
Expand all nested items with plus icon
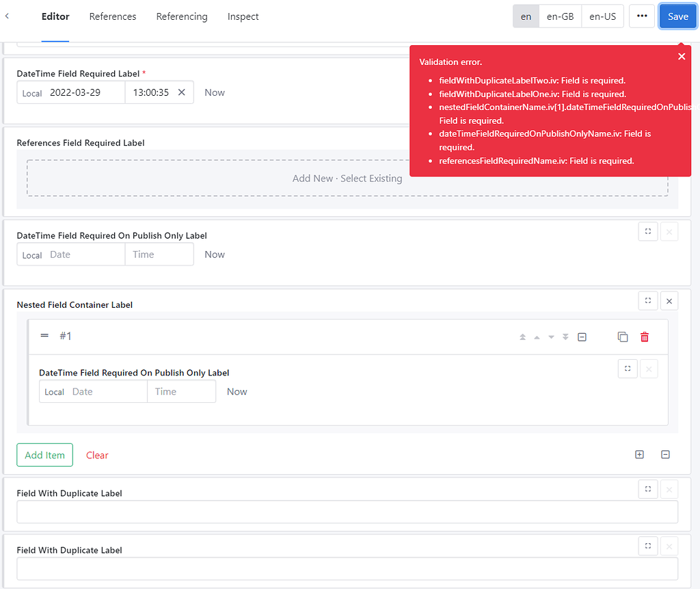[x=639, y=455]
